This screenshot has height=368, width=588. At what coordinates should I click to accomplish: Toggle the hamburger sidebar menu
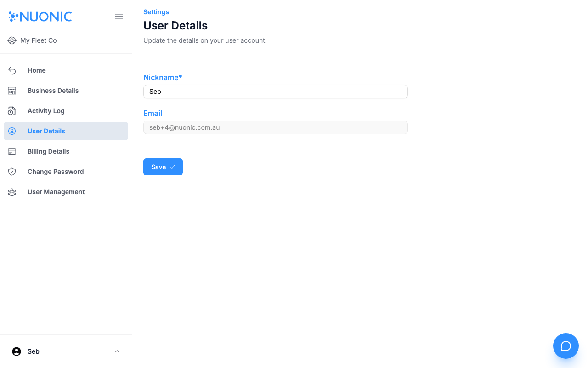point(119,17)
